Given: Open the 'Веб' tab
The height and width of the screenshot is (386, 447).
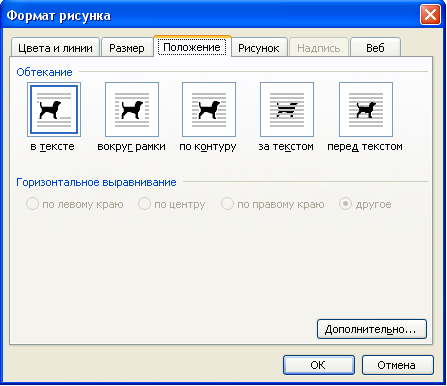Looking at the screenshot, I should click(x=375, y=47).
